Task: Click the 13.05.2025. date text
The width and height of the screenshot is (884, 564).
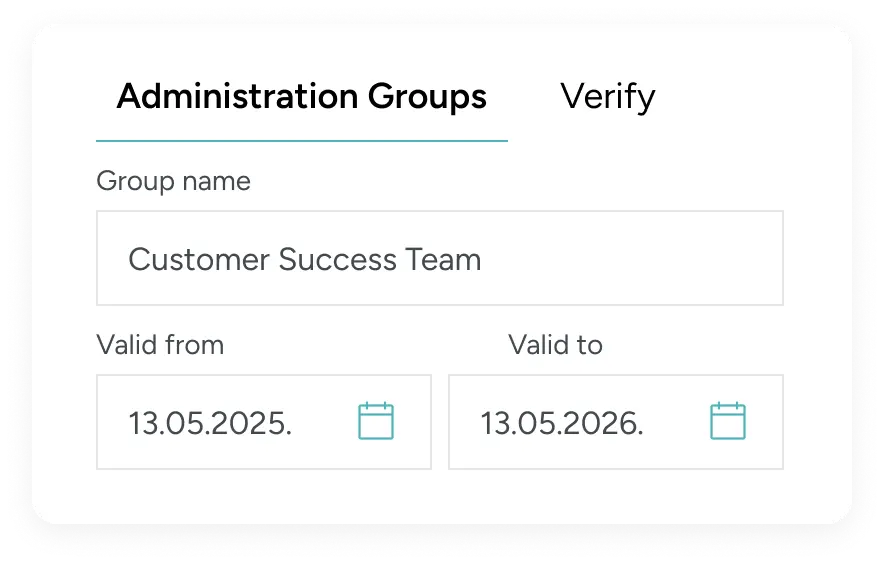Action: tap(210, 423)
